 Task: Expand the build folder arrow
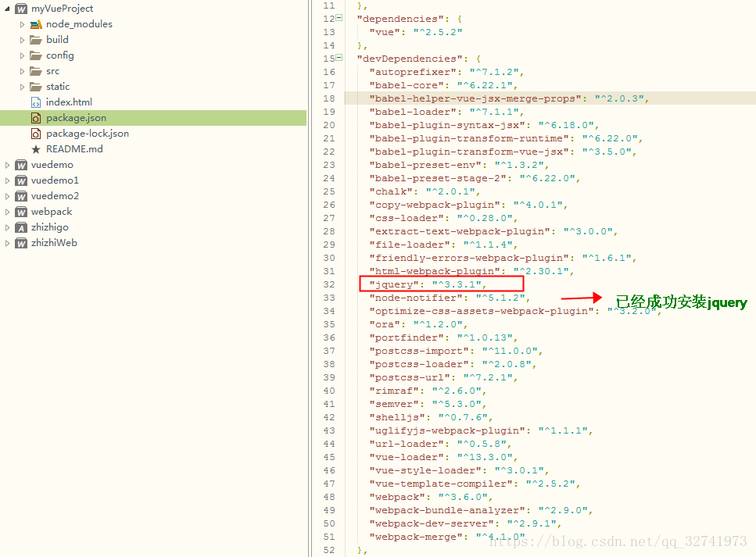pyautogui.click(x=22, y=40)
